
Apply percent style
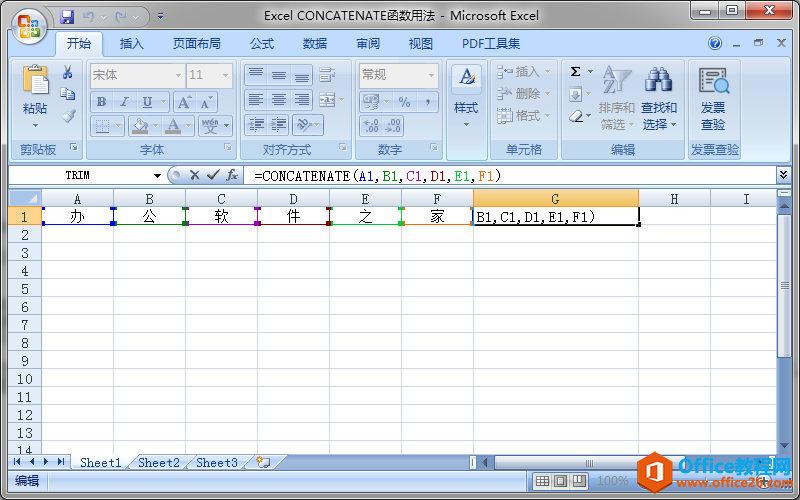coord(405,102)
